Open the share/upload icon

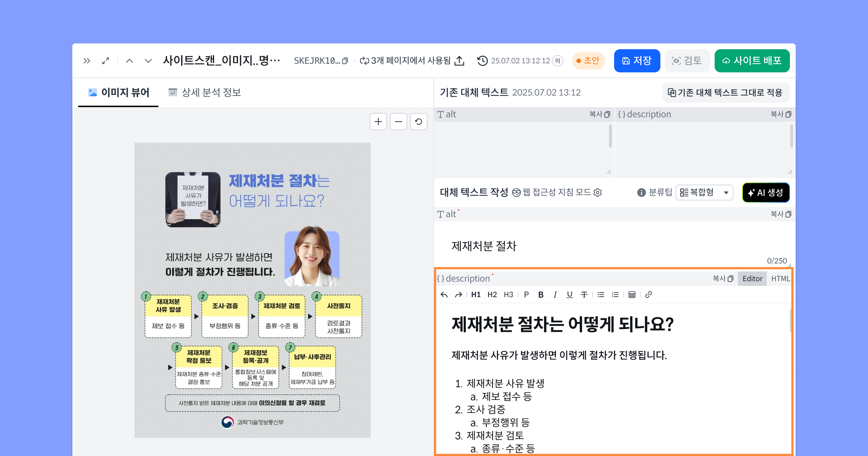(x=459, y=61)
